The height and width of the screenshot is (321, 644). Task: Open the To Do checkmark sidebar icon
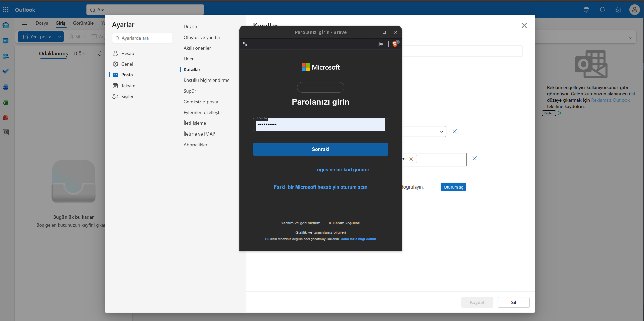point(6,71)
